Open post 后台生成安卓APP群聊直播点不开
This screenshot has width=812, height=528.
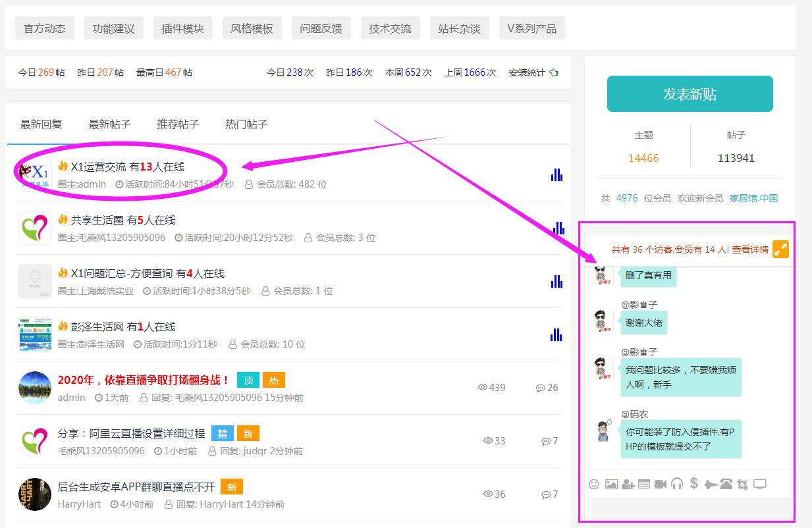(136, 487)
